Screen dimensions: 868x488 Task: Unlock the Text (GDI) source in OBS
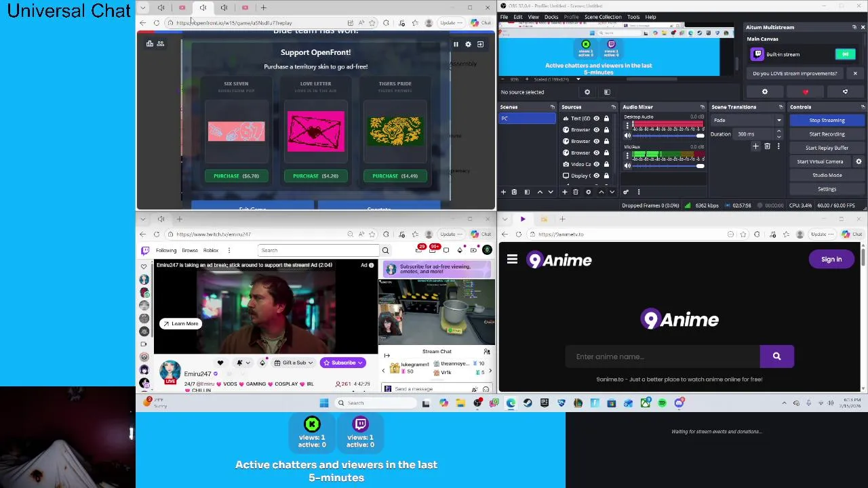click(606, 119)
